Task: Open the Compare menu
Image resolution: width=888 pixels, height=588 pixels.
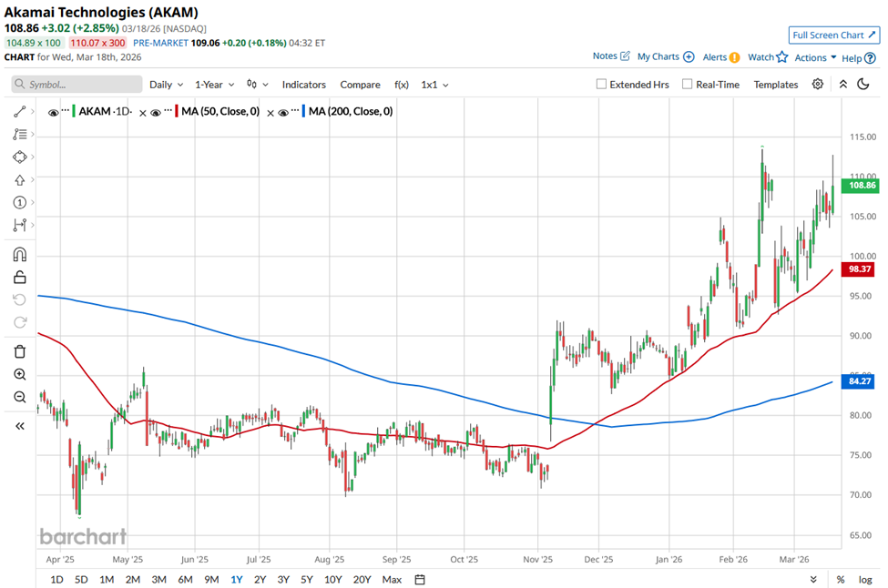Action: coord(360,85)
